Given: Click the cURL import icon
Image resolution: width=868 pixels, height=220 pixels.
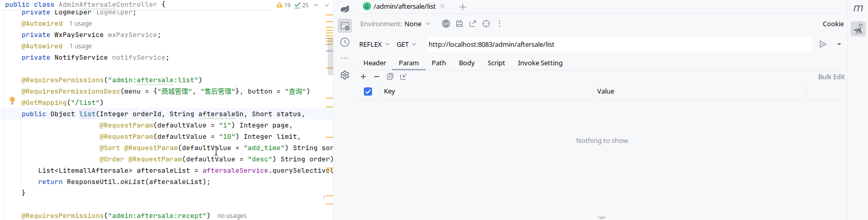Looking at the screenshot, I should pos(446,24).
